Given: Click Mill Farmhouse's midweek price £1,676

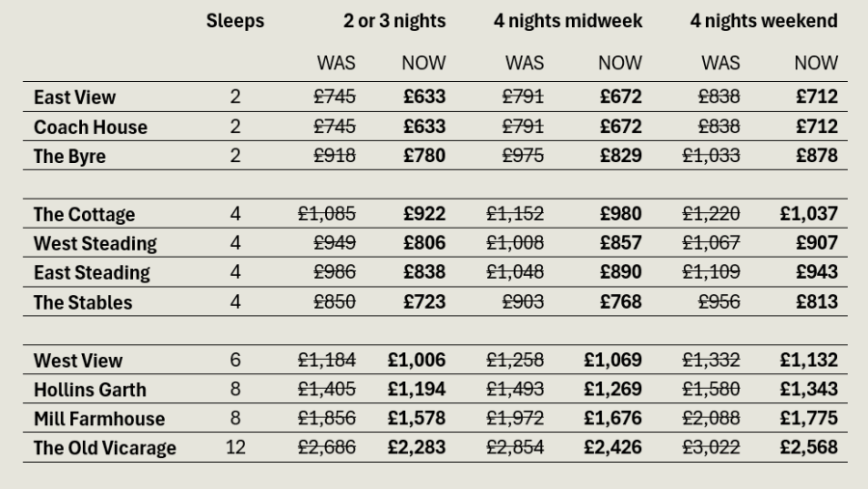Looking at the screenshot, I should tap(612, 419).
